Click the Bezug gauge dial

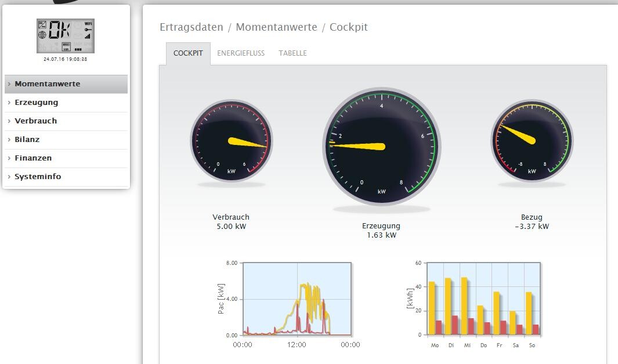(x=532, y=140)
